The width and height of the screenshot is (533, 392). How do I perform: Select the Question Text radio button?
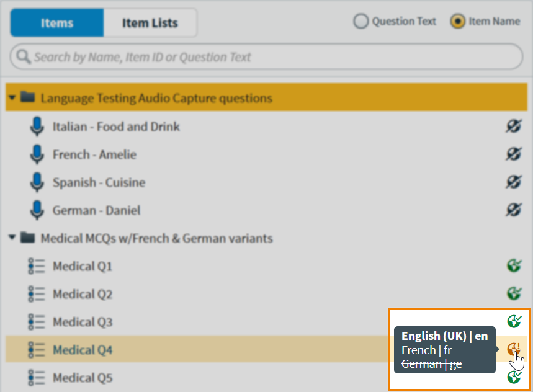[361, 22]
